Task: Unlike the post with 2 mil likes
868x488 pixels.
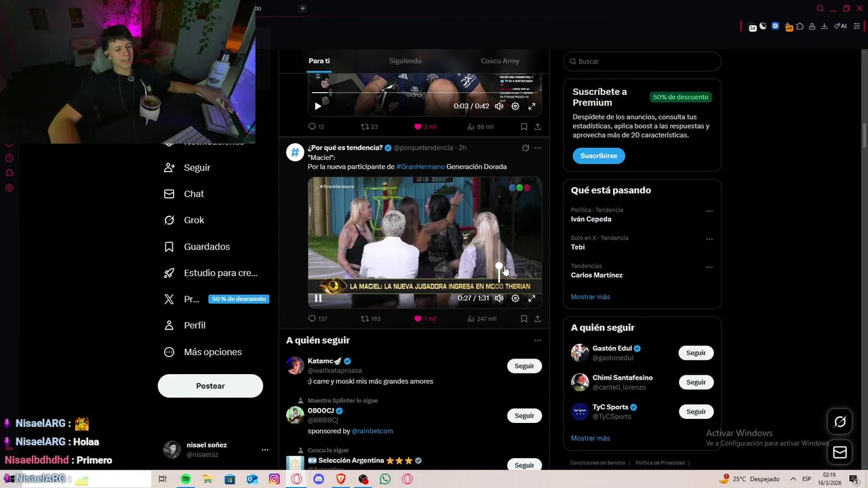Action: click(x=425, y=127)
